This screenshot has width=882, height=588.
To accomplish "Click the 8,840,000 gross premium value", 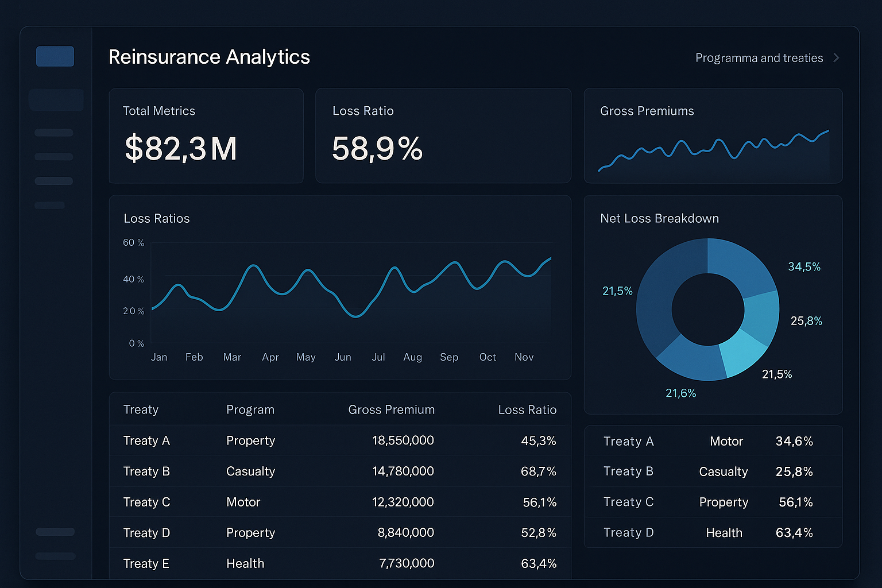I will point(405,533).
